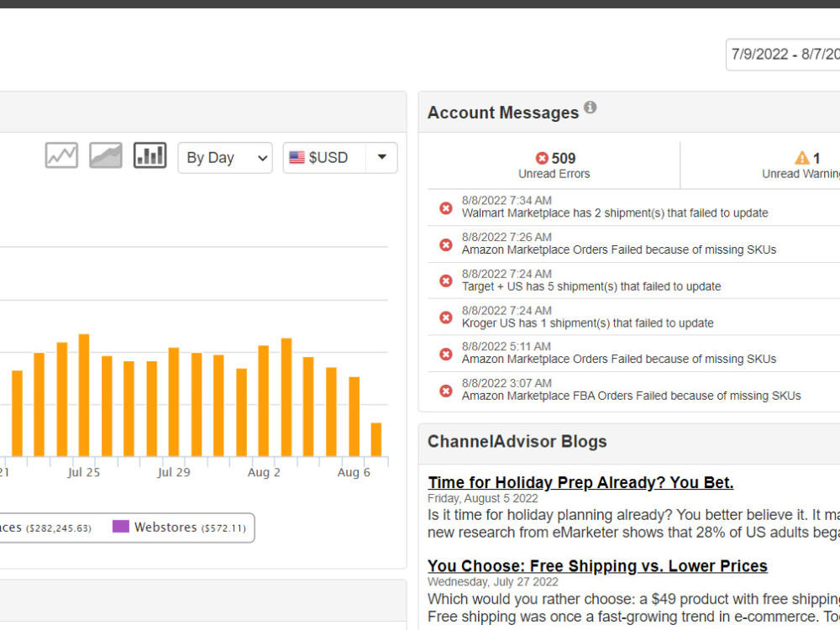The height and width of the screenshot is (630, 840).
Task: Select the area chart view icon
Action: click(105, 155)
